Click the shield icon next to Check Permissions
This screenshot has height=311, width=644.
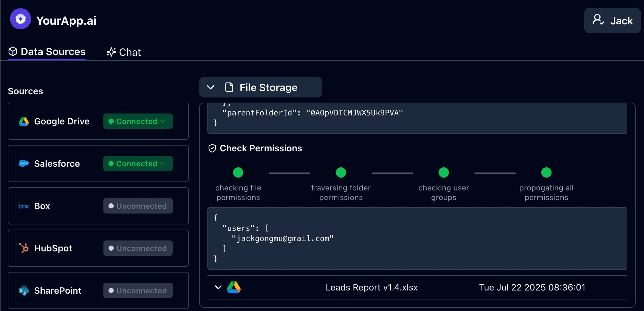coord(212,148)
